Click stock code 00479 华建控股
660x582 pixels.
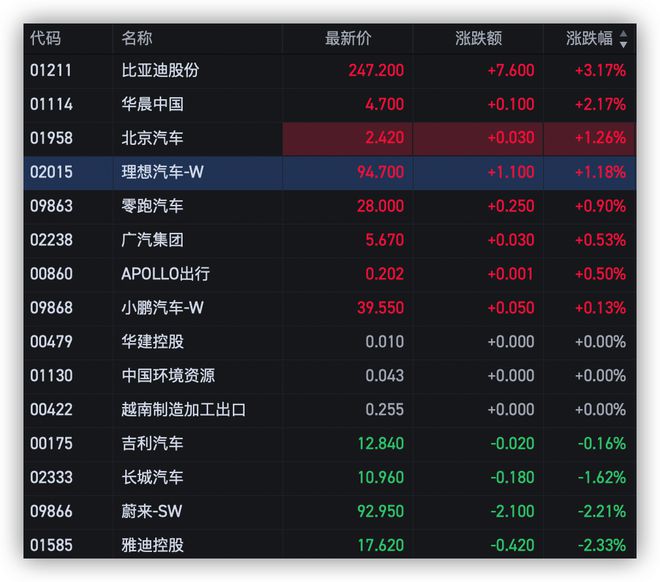point(51,342)
